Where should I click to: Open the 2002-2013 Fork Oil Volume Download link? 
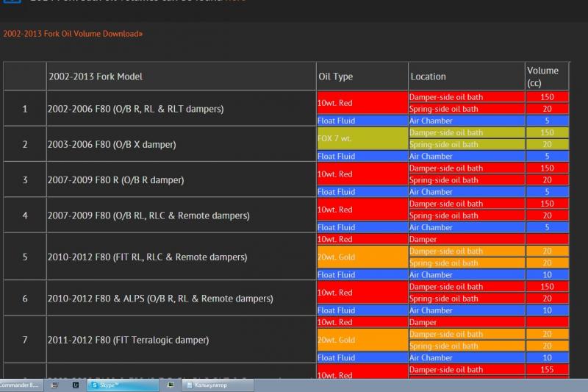pyautogui.click(x=73, y=34)
